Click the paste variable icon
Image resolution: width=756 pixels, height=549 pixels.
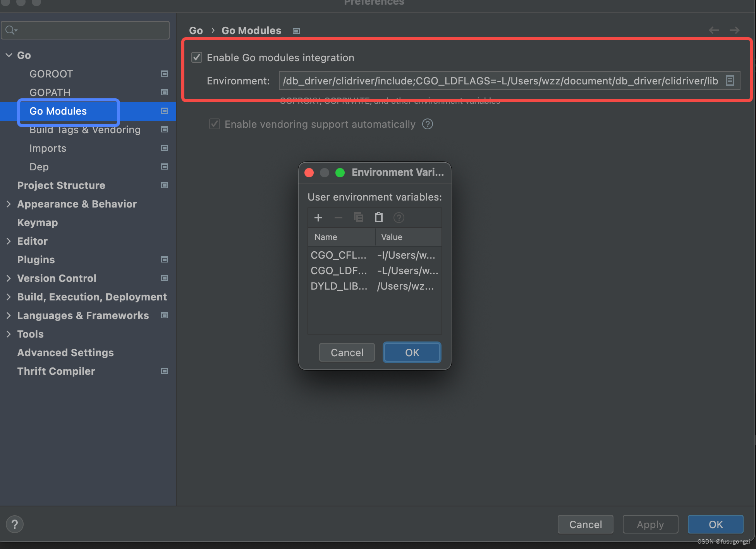pos(379,217)
